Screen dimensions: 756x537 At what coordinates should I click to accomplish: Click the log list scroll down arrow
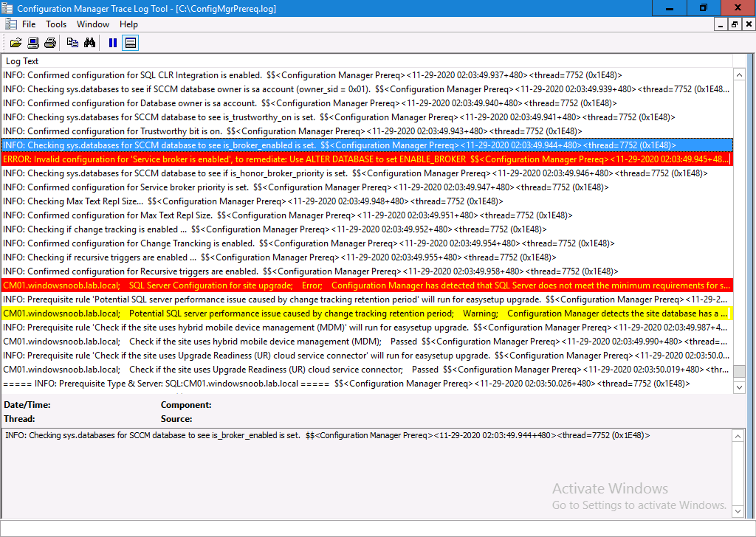pyautogui.click(x=739, y=387)
